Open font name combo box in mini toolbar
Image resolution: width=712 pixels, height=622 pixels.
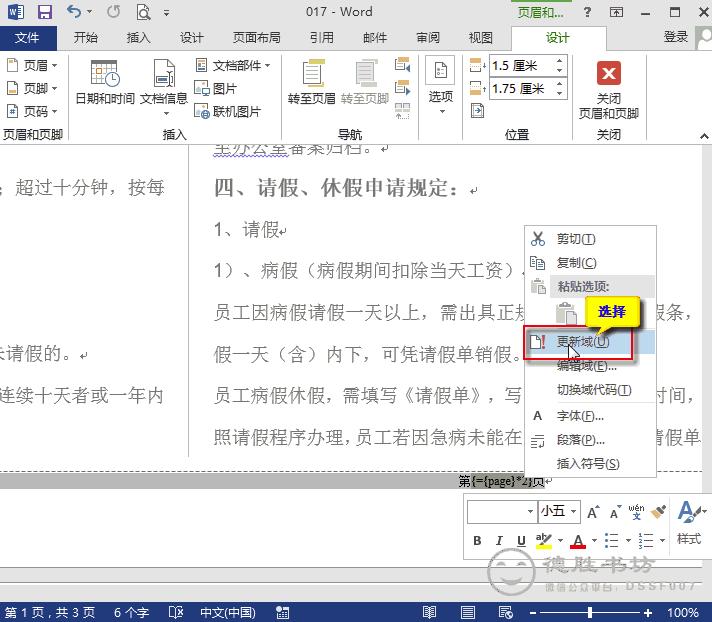click(502, 512)
